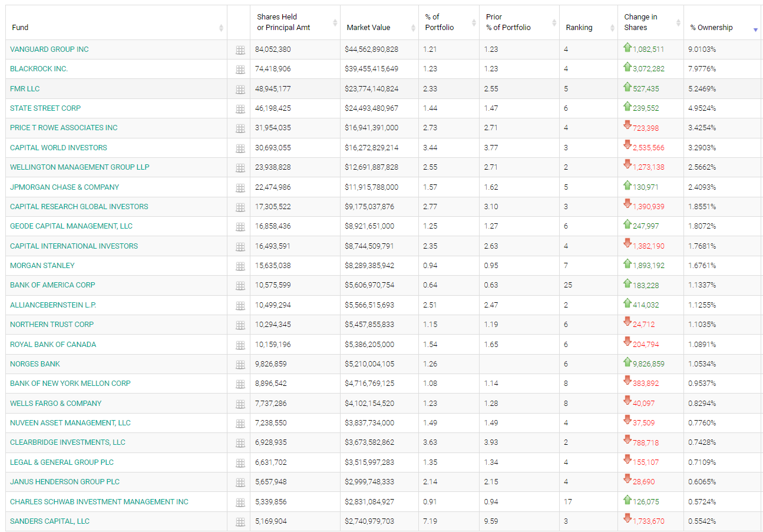This screenshot has height=532, width=763.
Task: Select Bank of America ranking 25
Action: click(x=568, y=285)
